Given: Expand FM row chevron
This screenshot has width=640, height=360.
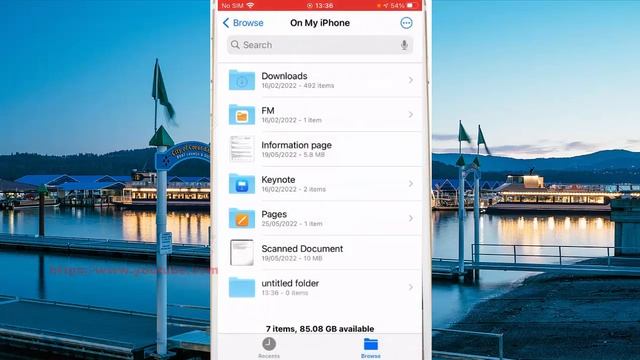Looking at the screenshot, I should point(411,115).
